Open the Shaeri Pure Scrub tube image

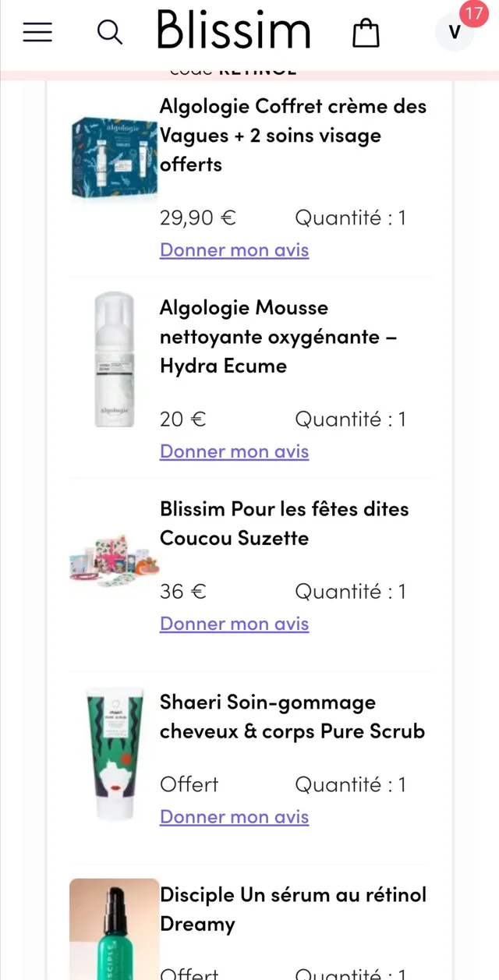(114, 752)
